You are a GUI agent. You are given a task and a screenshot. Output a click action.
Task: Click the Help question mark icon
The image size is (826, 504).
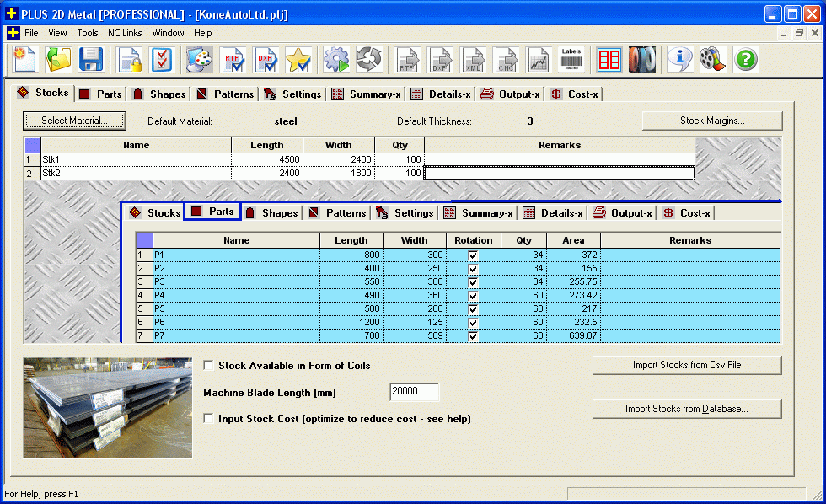(x=746, y=60)
